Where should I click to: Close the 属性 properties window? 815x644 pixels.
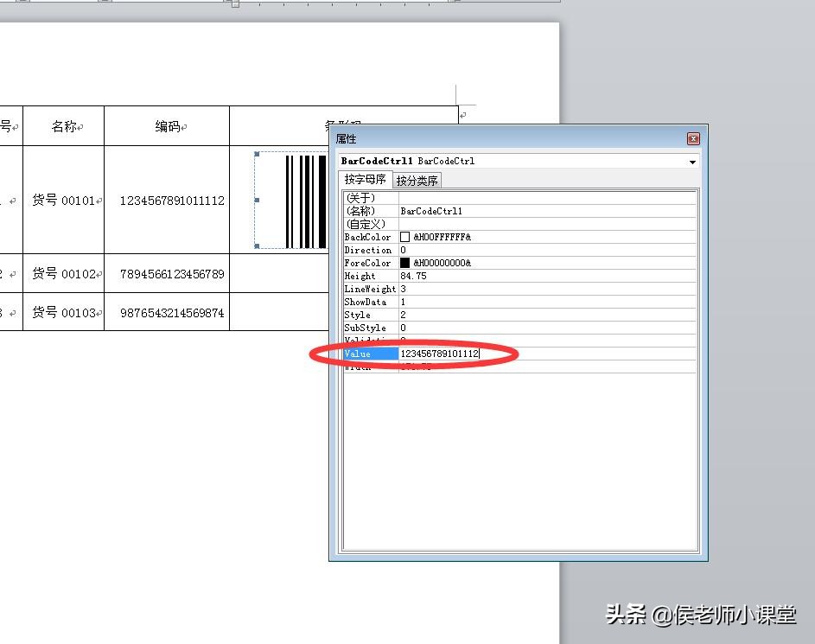pos(693,139)
